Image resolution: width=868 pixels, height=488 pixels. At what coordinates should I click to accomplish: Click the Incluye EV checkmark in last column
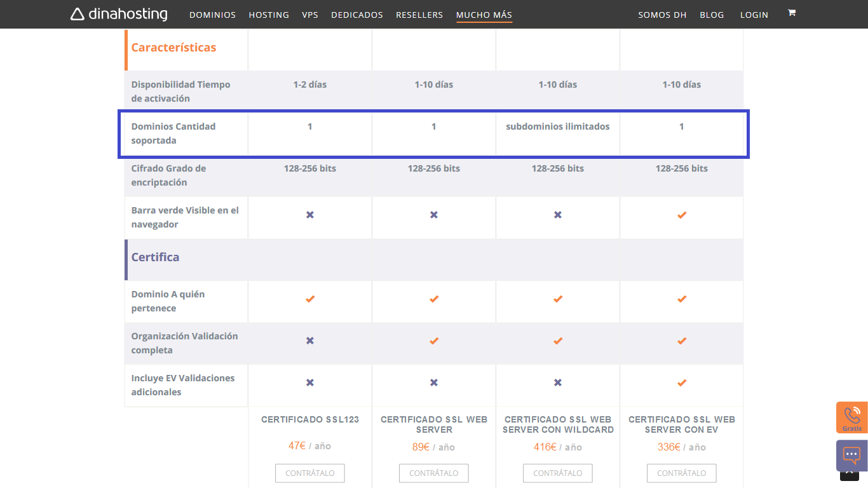pyautogui.click(x=681, y=383)
